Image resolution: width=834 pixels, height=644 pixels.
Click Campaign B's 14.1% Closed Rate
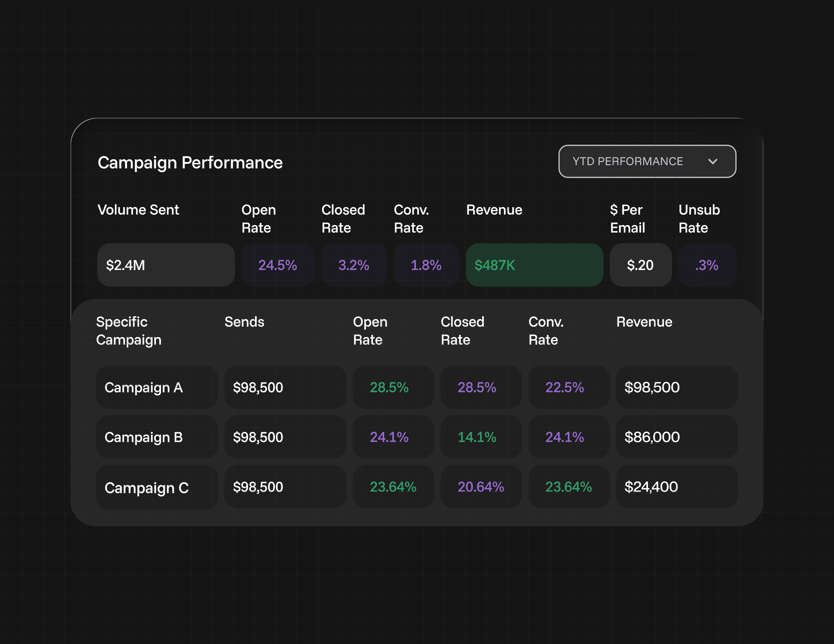[x=477, y=437]
